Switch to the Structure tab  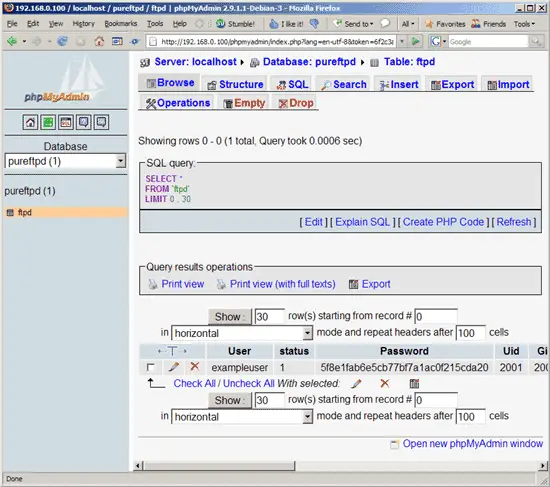point(235,85)
